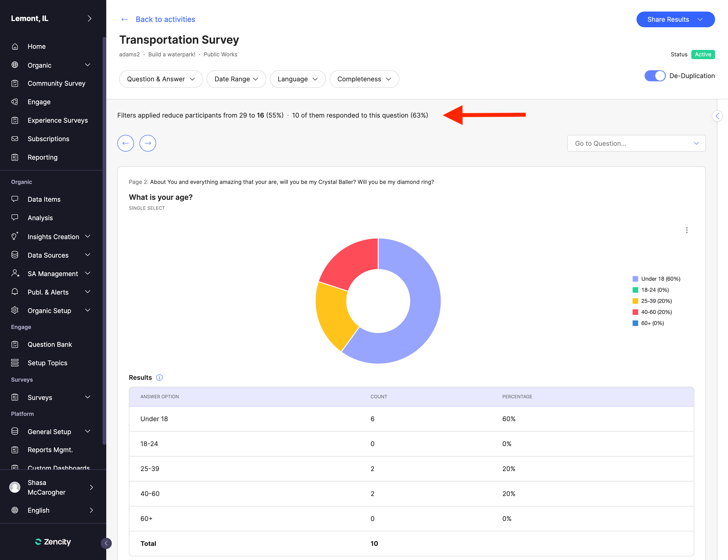The image size is (728, 560).
Task: Click the Zencity logo
Action: point(53,542)
